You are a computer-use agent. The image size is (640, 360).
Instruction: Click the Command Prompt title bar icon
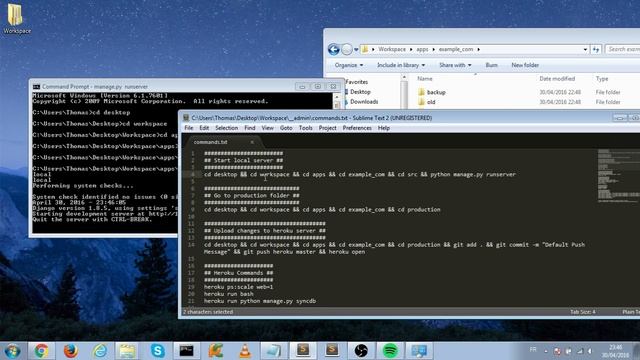click(x=36, y=87)
